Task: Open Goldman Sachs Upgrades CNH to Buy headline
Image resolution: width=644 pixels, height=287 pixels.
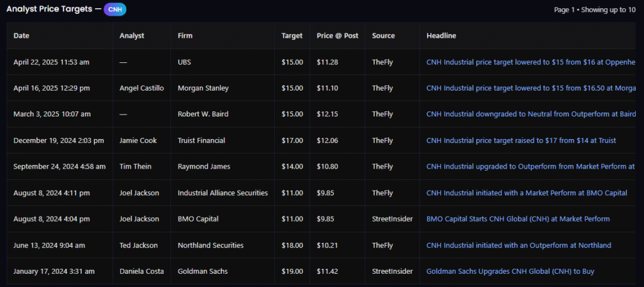Action: tap(510, 271)
